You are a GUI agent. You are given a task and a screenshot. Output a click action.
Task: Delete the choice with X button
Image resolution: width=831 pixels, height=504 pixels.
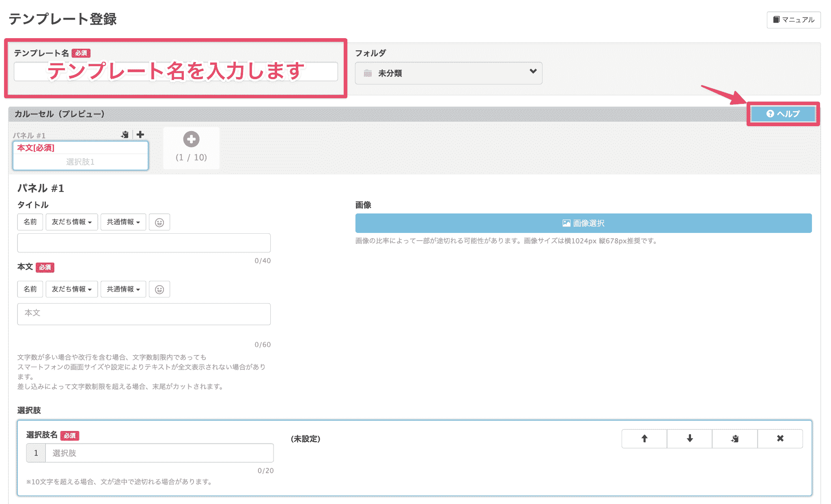(x=780, y=439)
